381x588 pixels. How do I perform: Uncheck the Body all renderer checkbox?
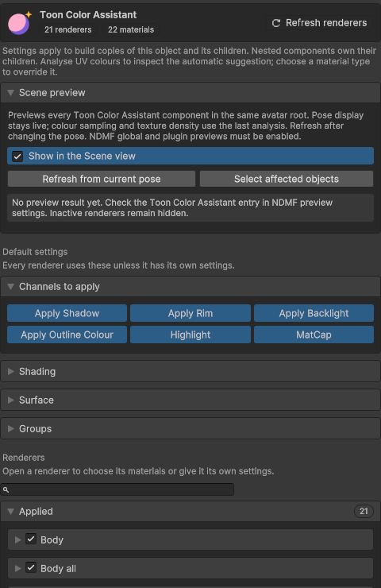pos(31,568)
